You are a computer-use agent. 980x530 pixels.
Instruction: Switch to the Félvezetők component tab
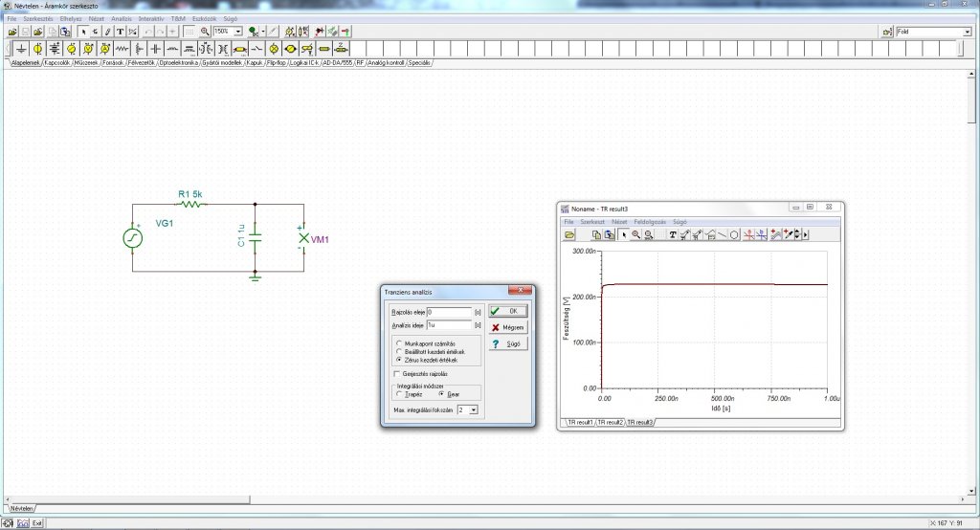pos(142,63)
